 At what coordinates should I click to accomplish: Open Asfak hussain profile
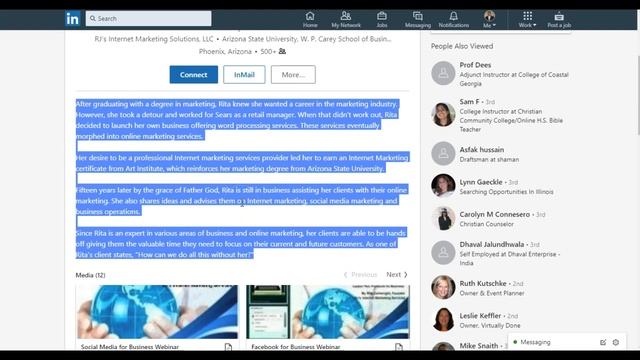pyautogui.click(x=482, y=150)
